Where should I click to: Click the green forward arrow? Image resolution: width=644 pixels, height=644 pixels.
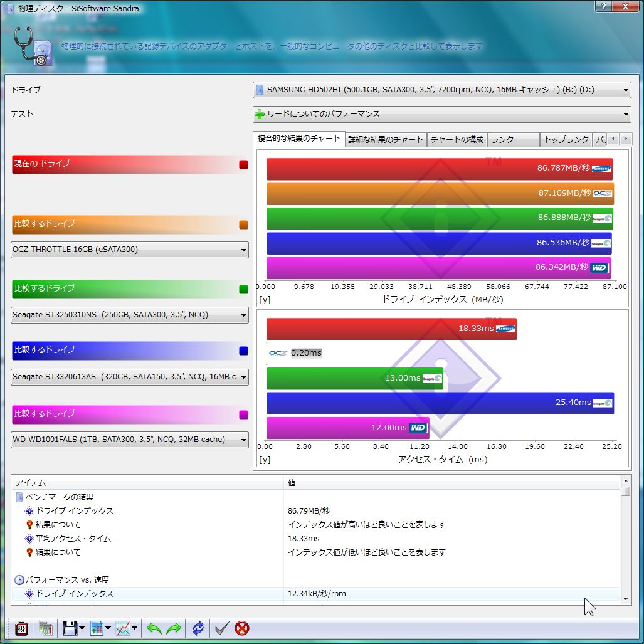click(174, 628)
